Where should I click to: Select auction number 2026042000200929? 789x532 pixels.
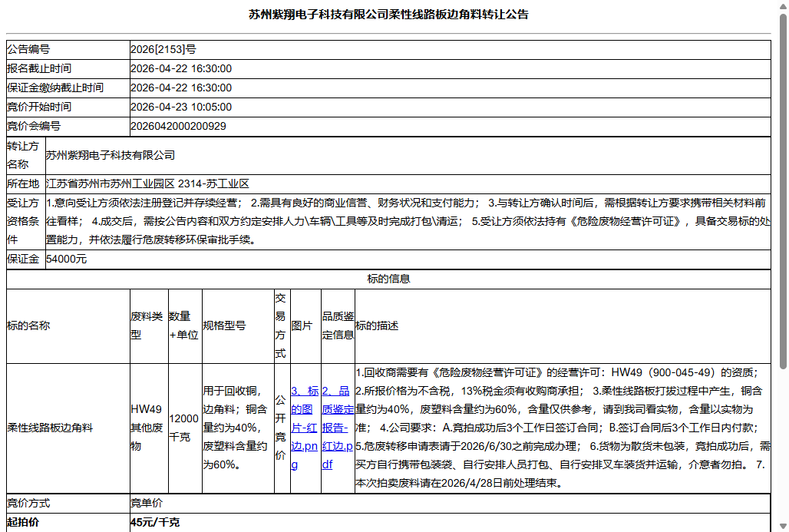point(178,126)
